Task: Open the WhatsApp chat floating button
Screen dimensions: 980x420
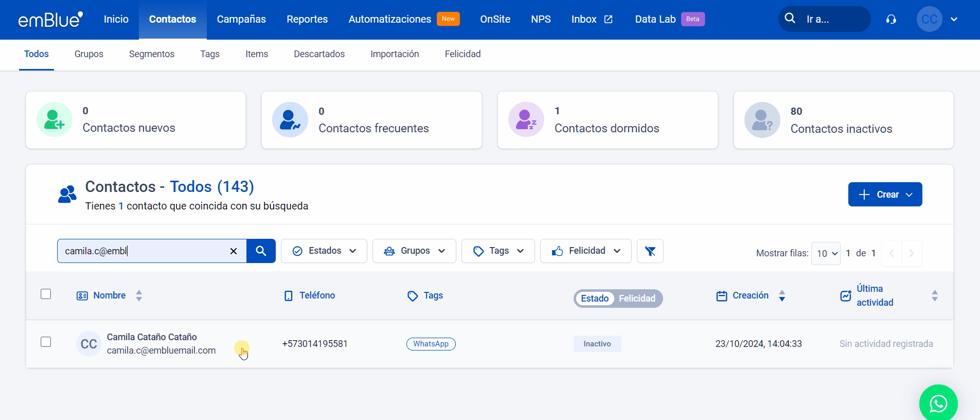Action: pos(938,403)
